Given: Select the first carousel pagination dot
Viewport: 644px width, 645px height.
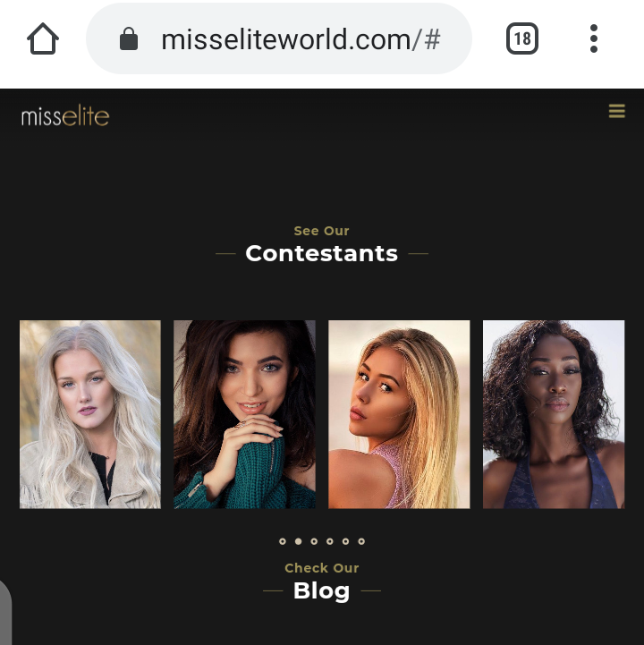Looking at the screenshot, I should pos(282,541).
